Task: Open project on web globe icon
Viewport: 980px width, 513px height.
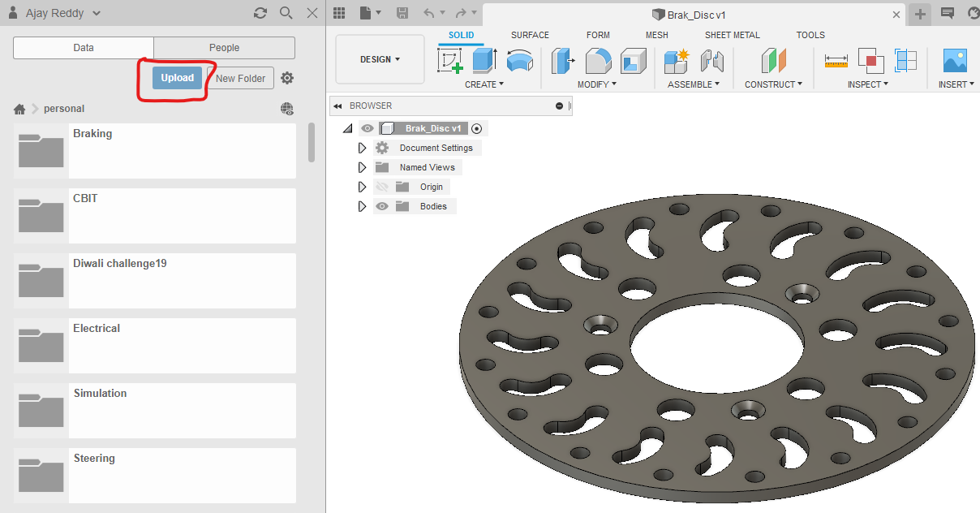Action: [287, 109]
